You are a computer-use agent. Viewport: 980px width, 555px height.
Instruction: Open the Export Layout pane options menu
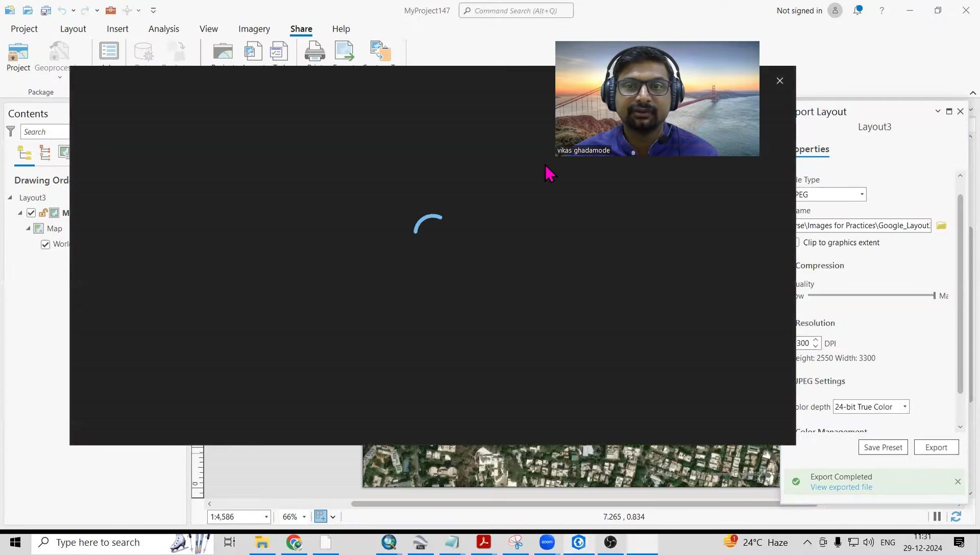(938, 111)
